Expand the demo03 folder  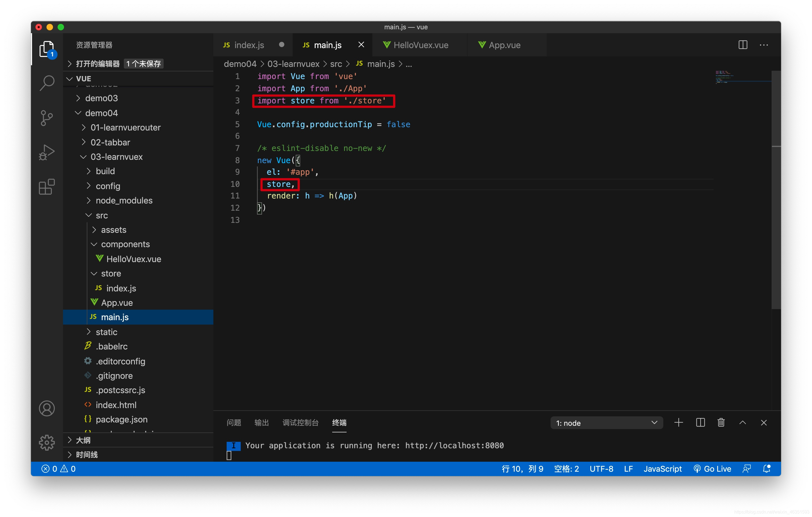138,98
